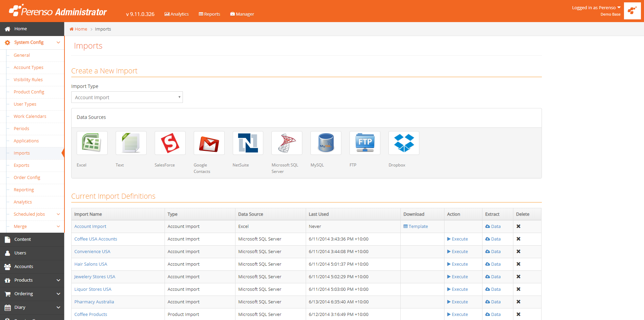Open the Reports top menu

[209, 14]
